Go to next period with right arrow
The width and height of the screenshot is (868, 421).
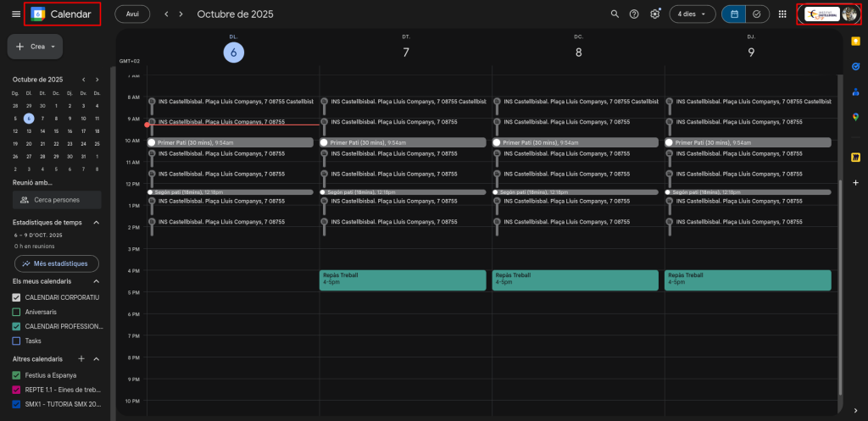click(x=181, y=14)
